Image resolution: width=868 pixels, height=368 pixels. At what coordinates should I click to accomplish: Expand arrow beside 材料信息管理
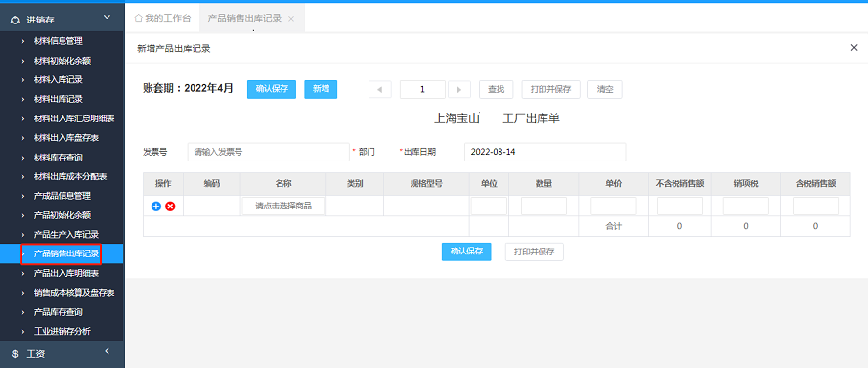coord(22,41)
